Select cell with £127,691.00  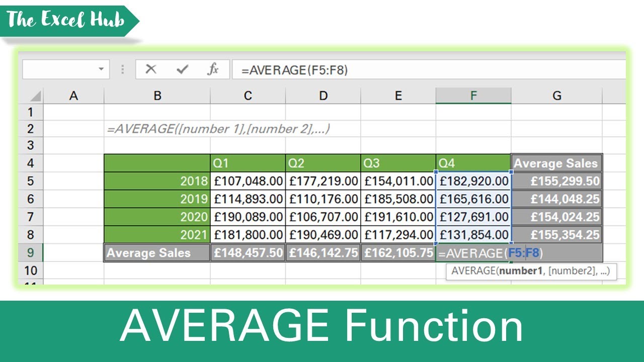pos(473,217)
